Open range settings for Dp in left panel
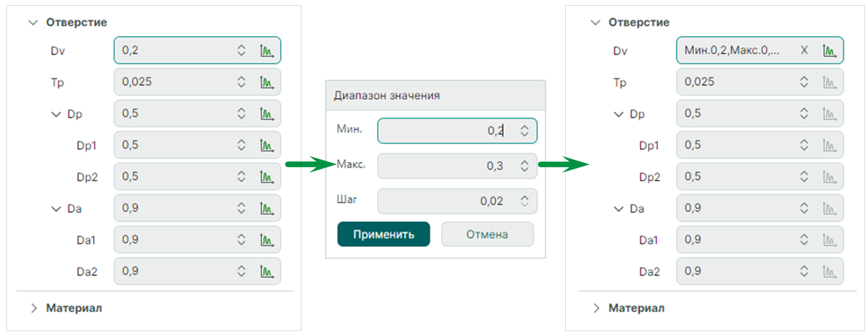The image size is (868, 334). coord(267,113)
